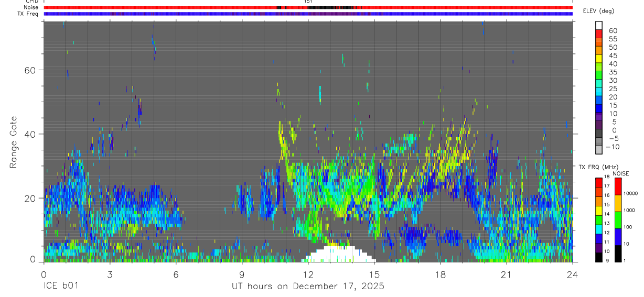The width and height of the screenshot is (644, 297).
Task: Click the 'ICE b01' radar label
Action: coord(60,286)
